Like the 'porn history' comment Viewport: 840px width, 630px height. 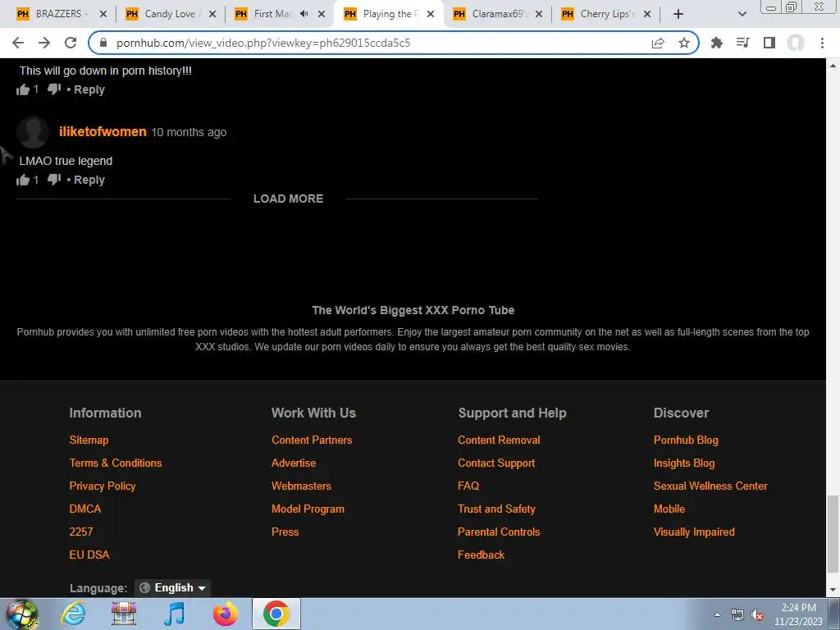pyautogui.click(x=22, y=89)
